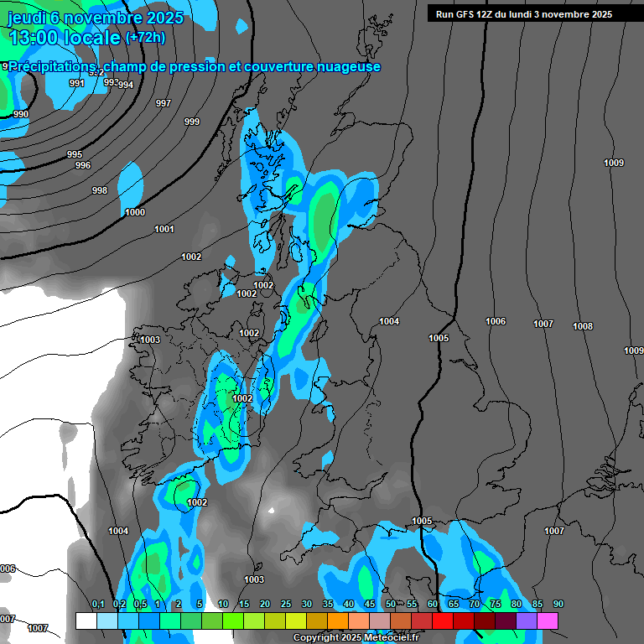
Task: Click the '13:00 locale' time label
Action: click(65, 38)
